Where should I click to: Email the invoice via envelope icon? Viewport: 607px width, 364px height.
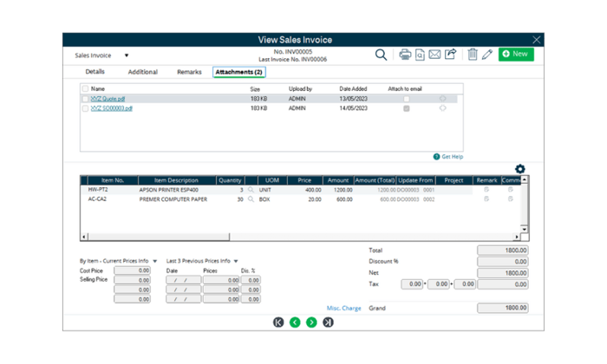[x=434, y=55]
